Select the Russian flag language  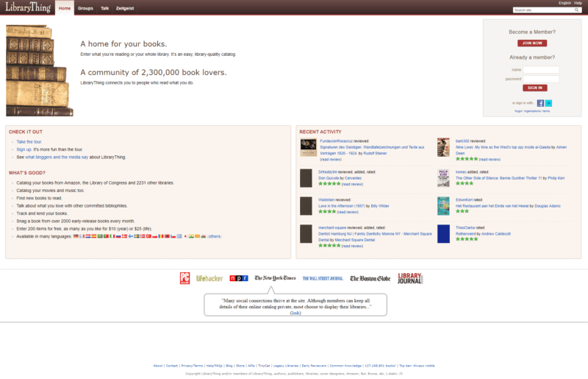118,236
